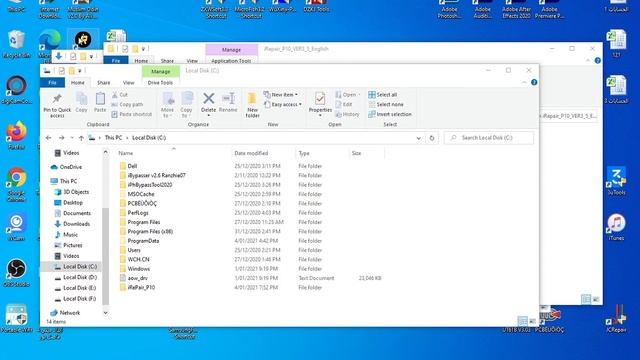Open Copy to dropdown
The width and height of the screenshot is (640, 360).
click(186, 105)
